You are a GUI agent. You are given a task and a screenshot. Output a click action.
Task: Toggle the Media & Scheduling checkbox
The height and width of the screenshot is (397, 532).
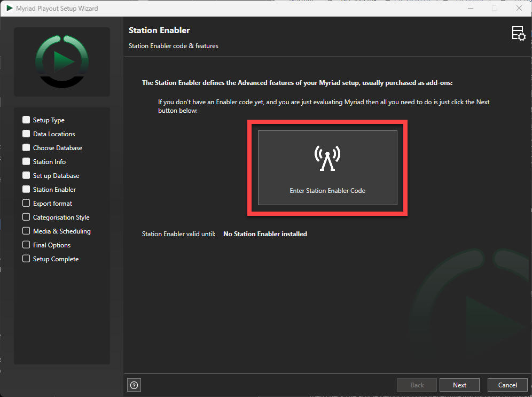[26, 231]
